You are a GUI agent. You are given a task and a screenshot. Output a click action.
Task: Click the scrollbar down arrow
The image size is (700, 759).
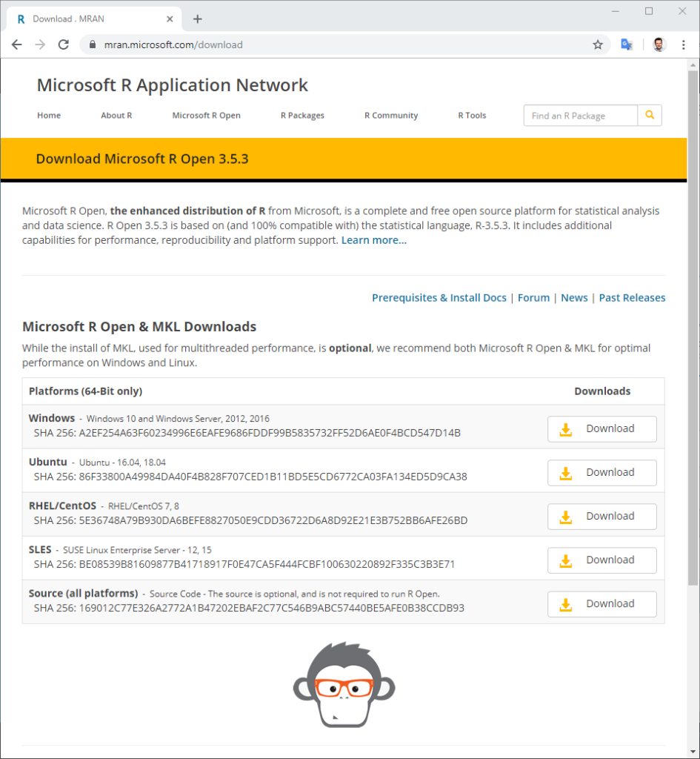[693, 752]
